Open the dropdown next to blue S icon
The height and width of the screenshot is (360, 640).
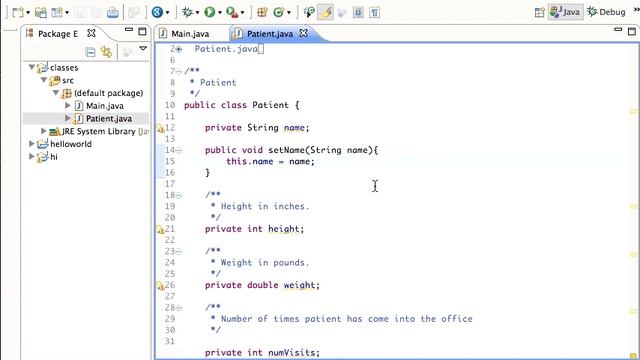coord(167,13)
